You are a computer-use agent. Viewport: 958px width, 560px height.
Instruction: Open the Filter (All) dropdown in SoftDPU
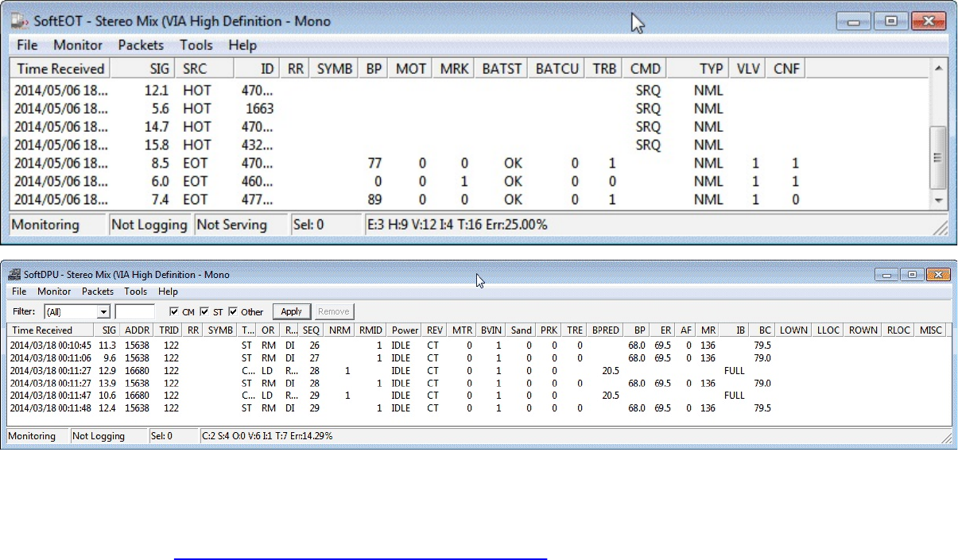point(103,312)
